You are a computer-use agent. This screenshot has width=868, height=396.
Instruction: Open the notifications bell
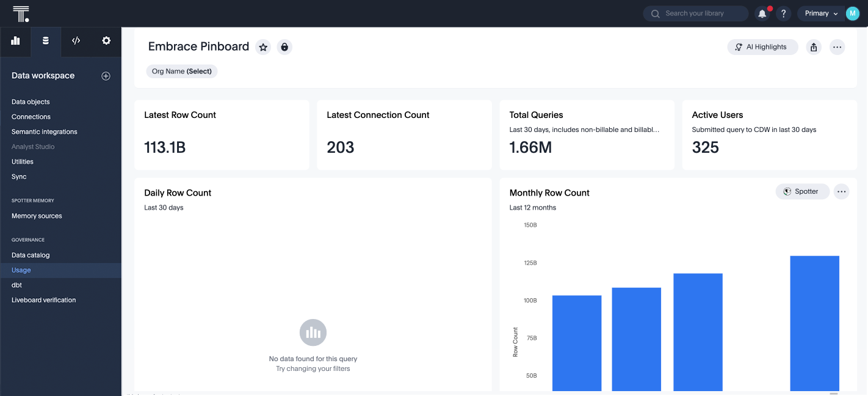[762, 13]
